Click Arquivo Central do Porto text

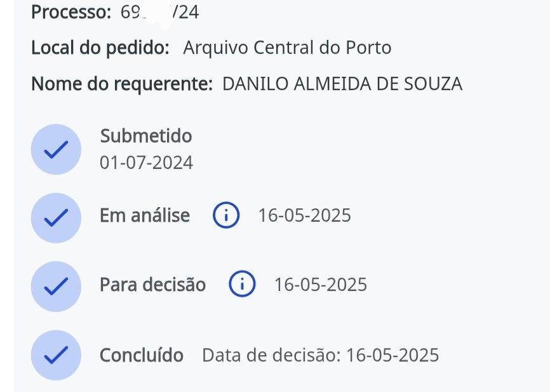[287, 48]
